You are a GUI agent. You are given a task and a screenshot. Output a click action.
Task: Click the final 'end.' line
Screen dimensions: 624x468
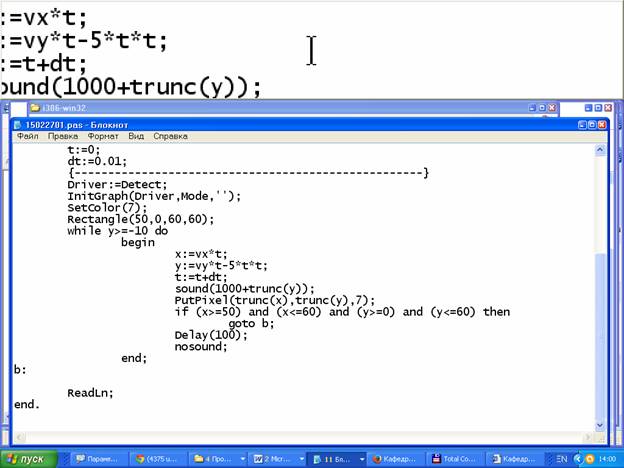click(27, 405)
